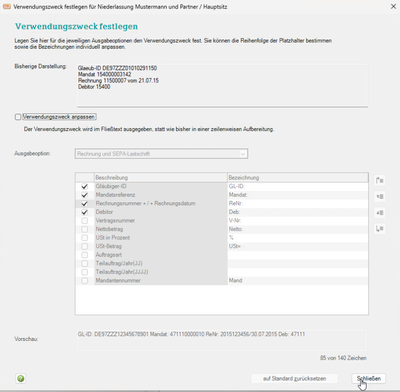Image resolution: width=400 pixels, height=392 pixels.
Task: Toggle the Rechnungsnummer + Rechnungsdatum checkbox
Action: [85, 203]
